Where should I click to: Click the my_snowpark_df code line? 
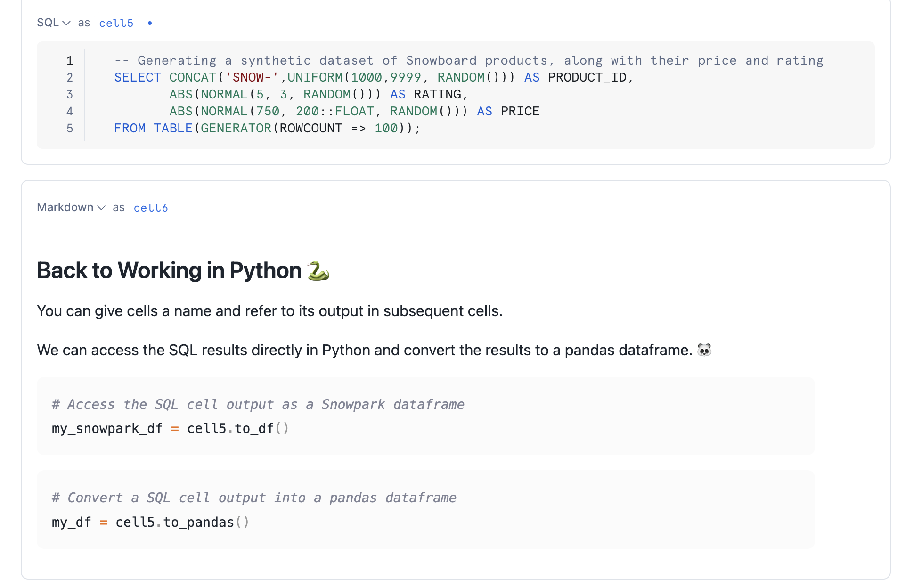point(170,429)
